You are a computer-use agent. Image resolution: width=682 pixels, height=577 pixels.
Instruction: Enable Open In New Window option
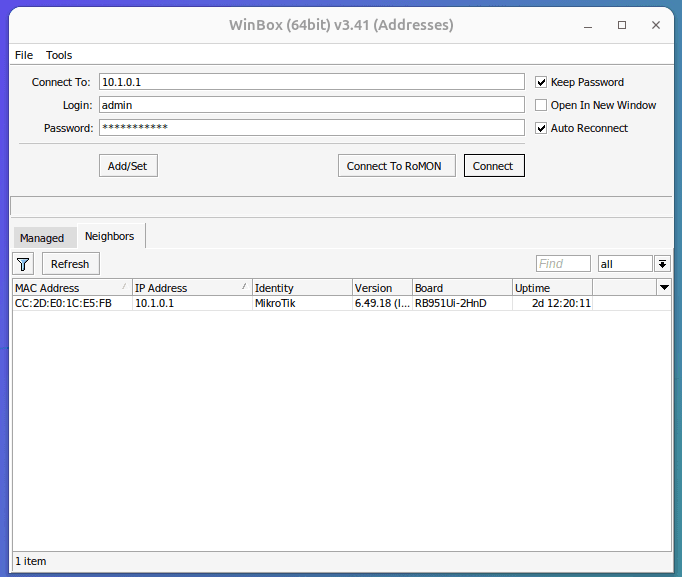[x=541, y=105]
